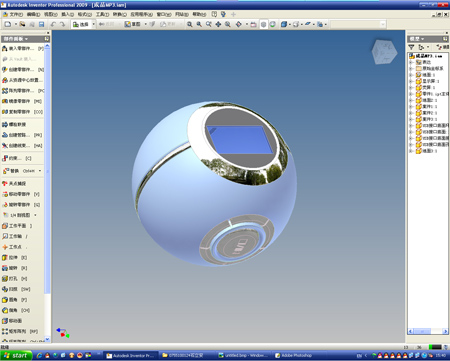Switch to Adobe Photoshop in taskbar
Viewport: 450px width, 361px height.
294,356
